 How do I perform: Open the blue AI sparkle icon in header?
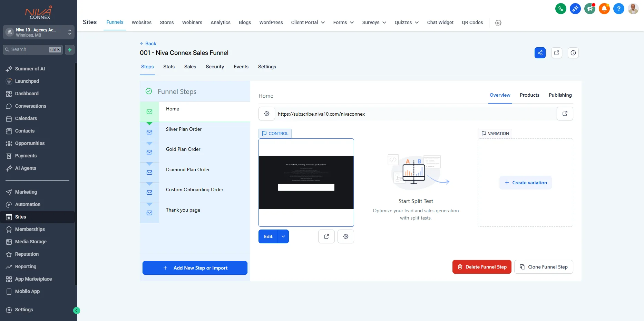tap(575, 9)
